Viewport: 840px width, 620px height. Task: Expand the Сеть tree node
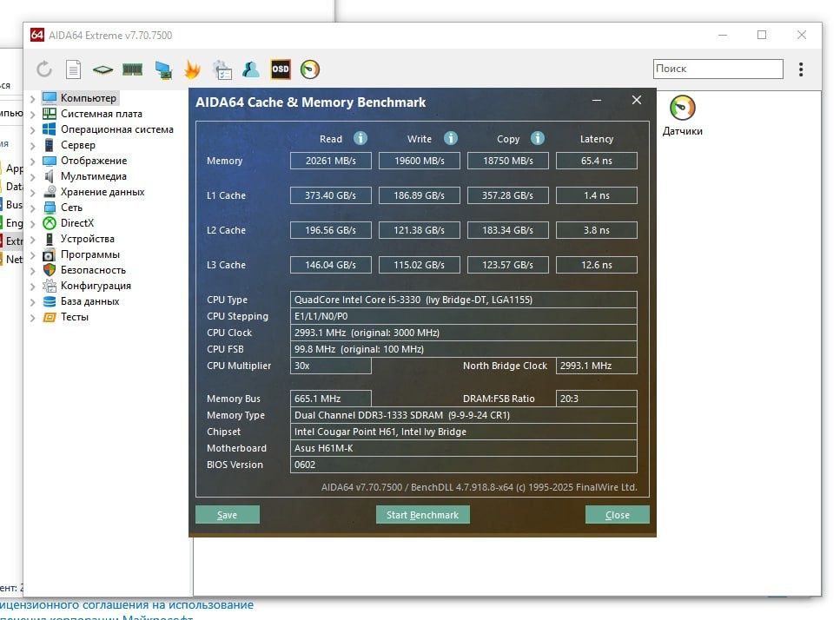coord(33,208)
